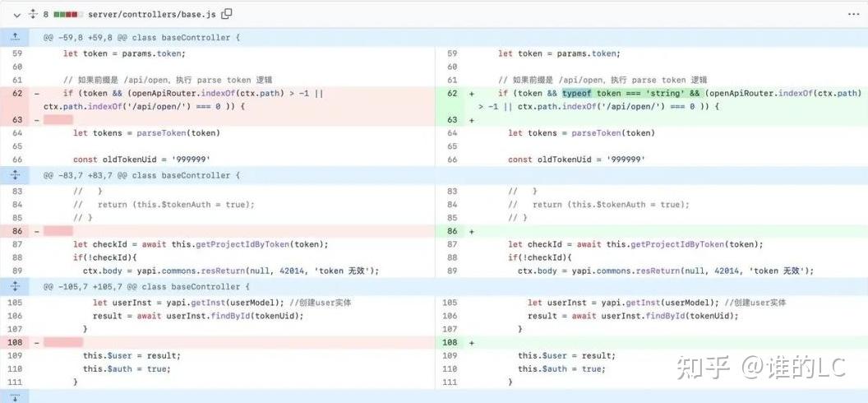Open the server/controllers/base.js file link
The image size is (868, 403).
tap(153, 14)
